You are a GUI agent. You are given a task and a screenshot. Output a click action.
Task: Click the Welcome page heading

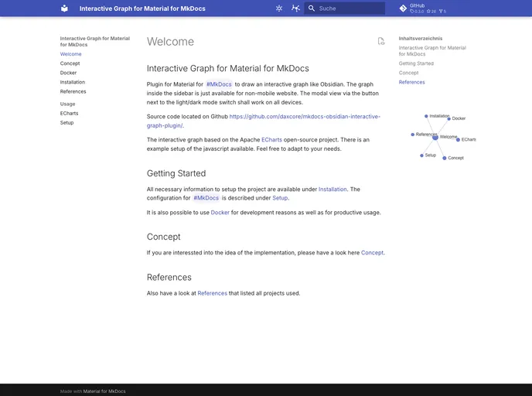(170, 42)
